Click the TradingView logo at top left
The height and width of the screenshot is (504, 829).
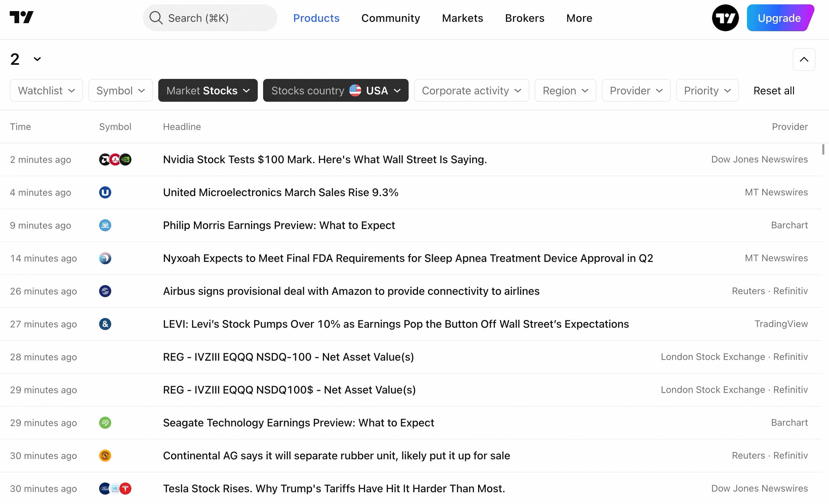22,17
